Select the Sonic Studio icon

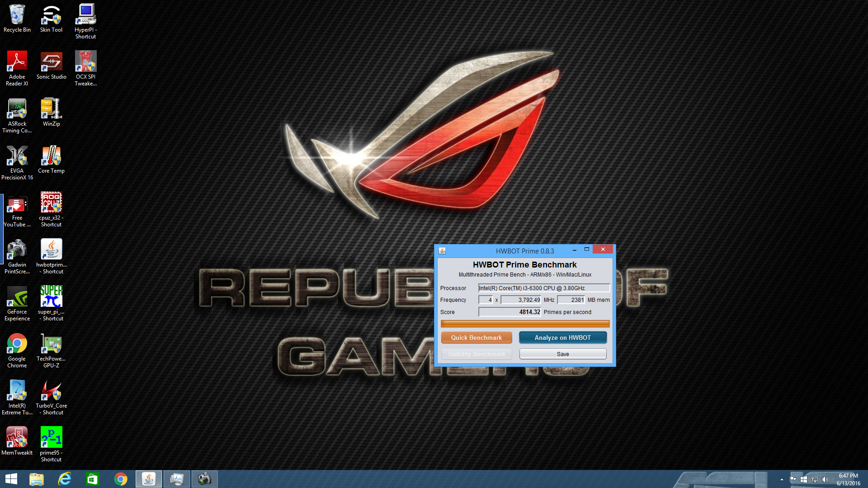pos(51,65)
